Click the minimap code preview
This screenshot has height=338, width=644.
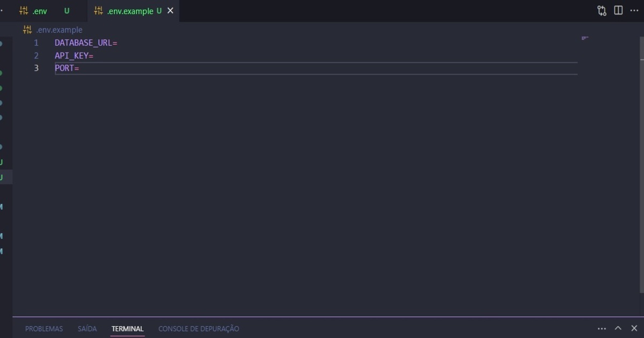coord(585,38)
